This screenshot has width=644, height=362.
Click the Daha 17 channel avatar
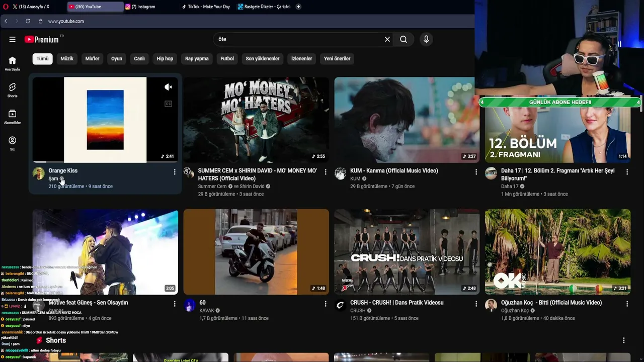(x=491, y=173)
